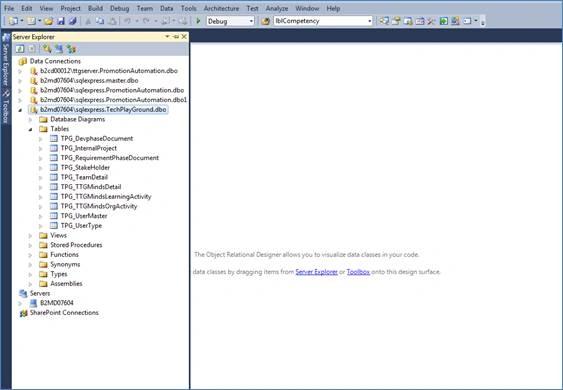Open the Analyze menu
This screenshot has height=390, width=563.
click(x=277, y=8)
